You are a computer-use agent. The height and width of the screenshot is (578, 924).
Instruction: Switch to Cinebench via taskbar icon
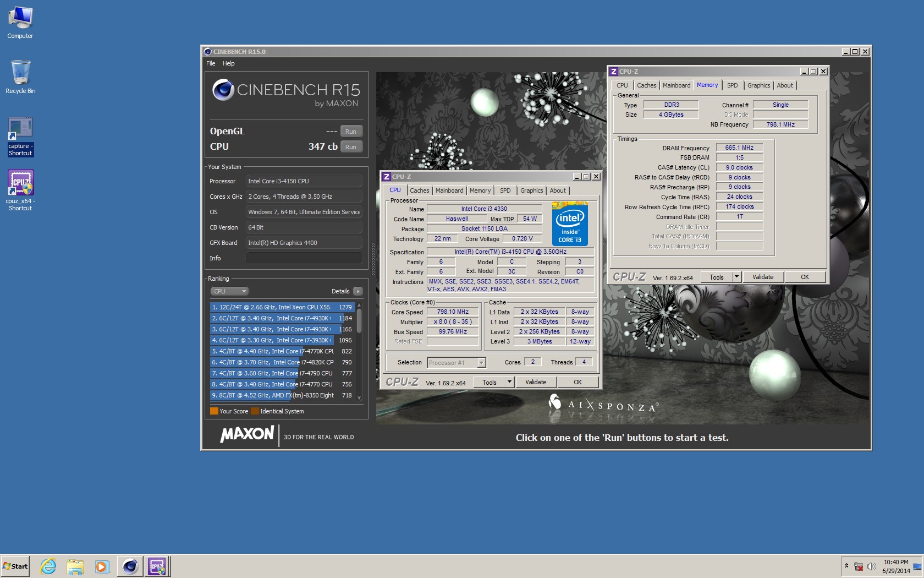(130, 566)
